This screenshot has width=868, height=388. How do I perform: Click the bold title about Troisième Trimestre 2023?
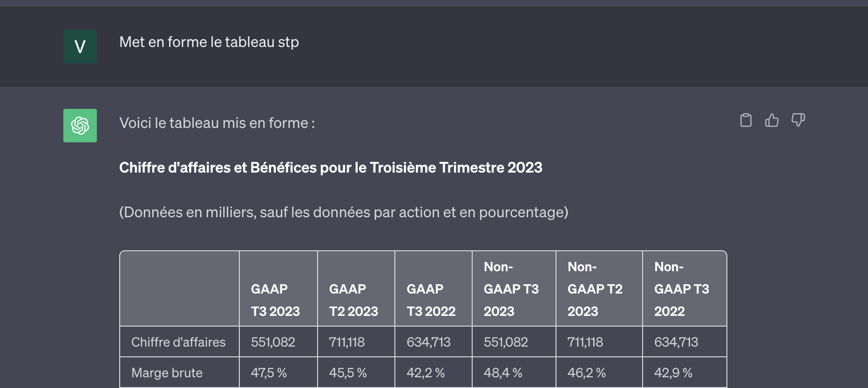click(331, 167)
